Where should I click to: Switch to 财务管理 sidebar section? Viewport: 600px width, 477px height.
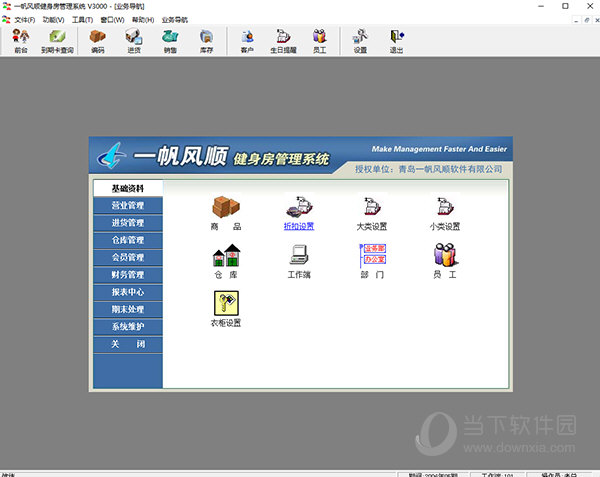(128, 275)
